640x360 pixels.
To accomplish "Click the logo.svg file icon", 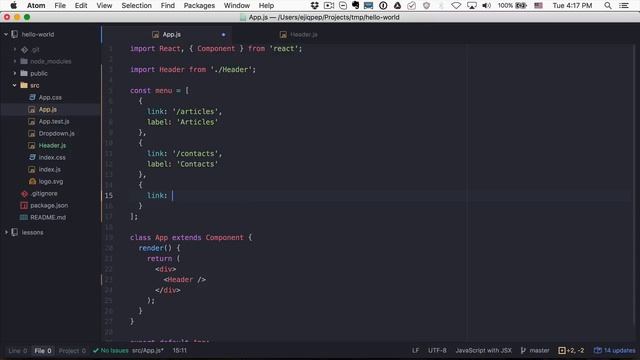I will (x=32, y=181).
